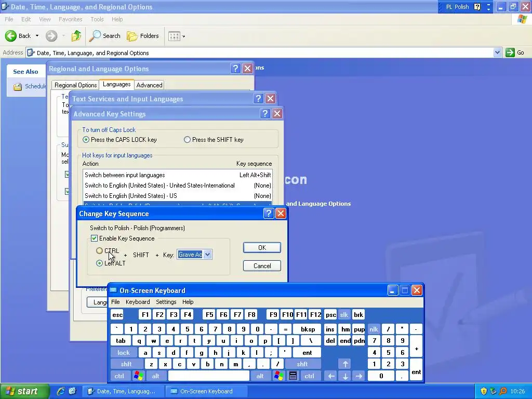Toggle the left shft key on keyboard

click(126, 364)
